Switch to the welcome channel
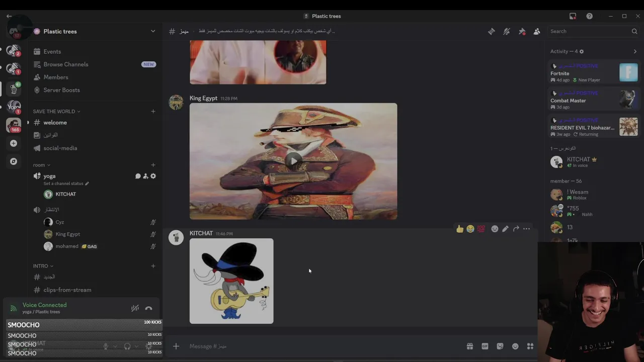 click(x=94, y=123)
